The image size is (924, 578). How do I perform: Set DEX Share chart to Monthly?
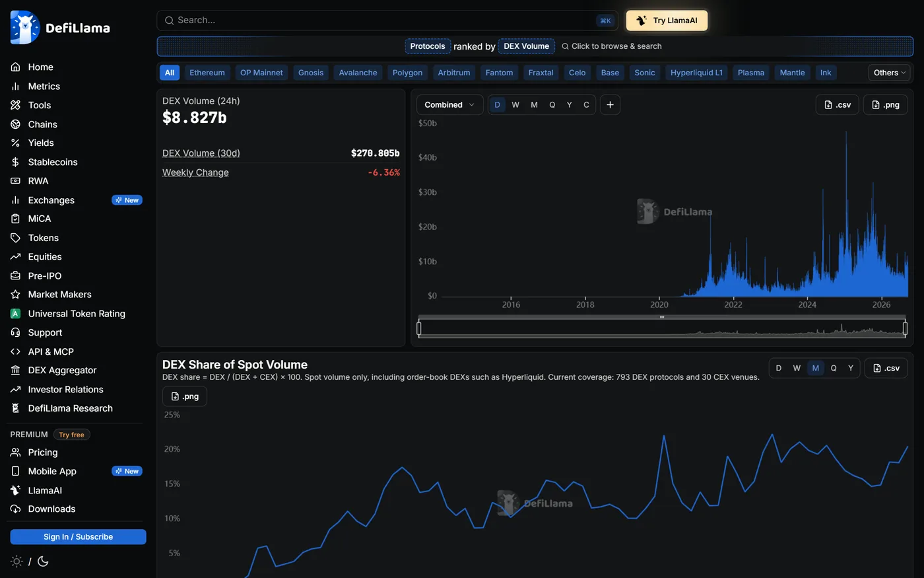(816, 368)
